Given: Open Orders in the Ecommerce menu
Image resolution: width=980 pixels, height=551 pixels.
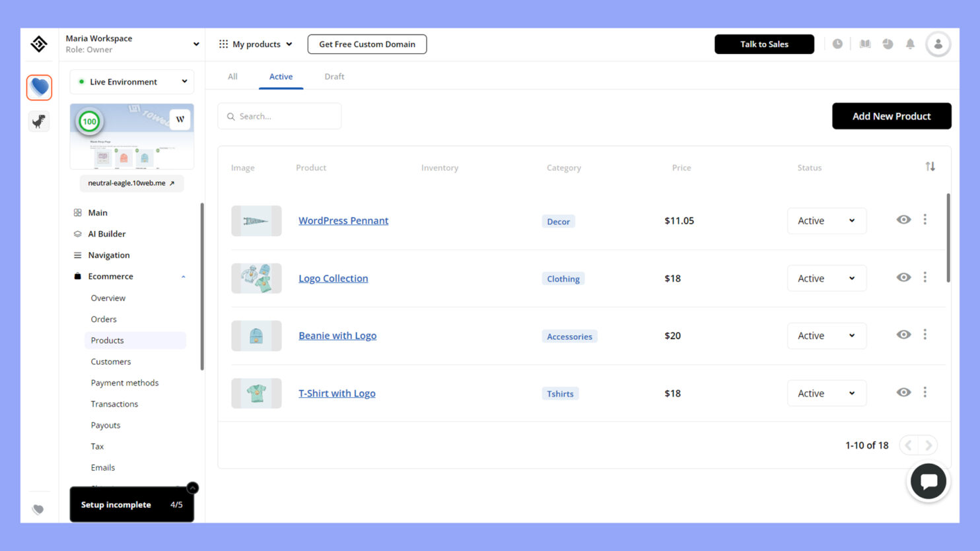Looking at the screenshot, I should point(104,319).
